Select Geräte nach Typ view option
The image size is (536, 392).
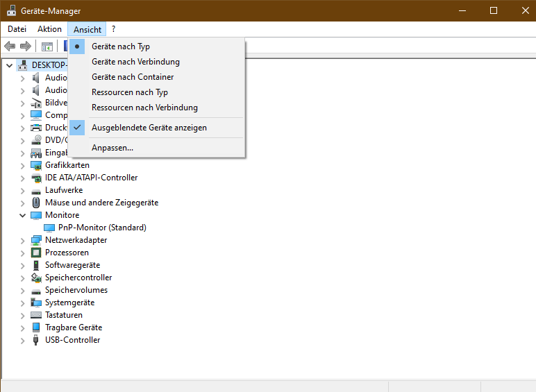click(157, 46)
